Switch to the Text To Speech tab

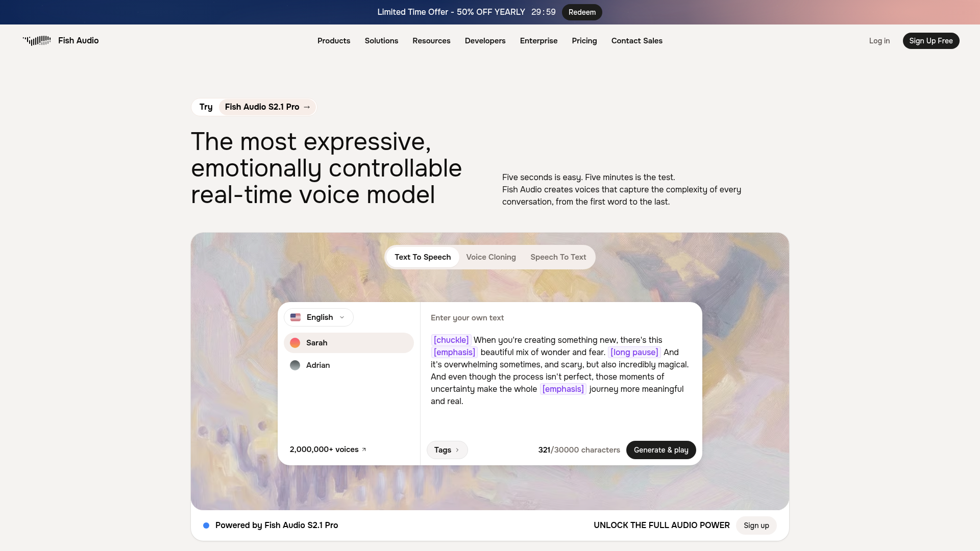[x=423, y=257]
